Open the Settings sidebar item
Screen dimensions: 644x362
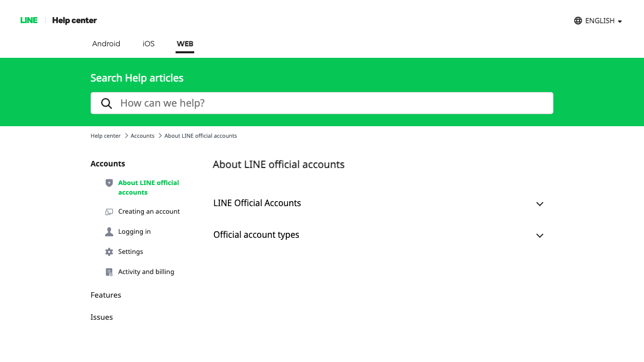[x=131, y=252]
